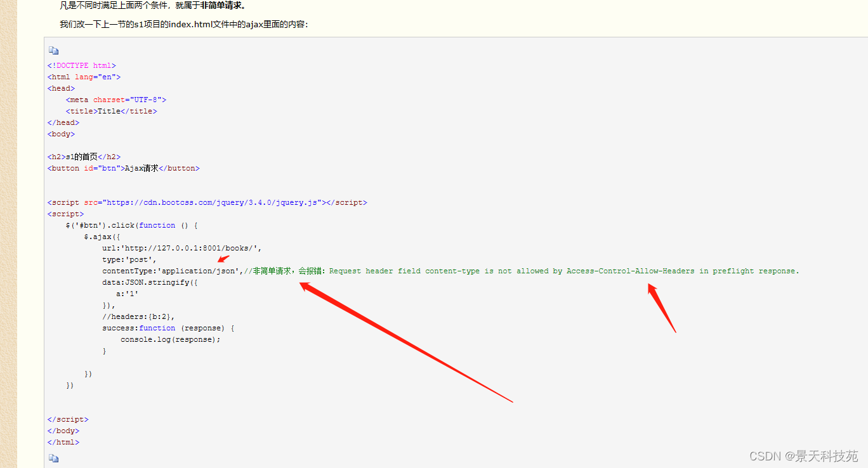The width and height of the screenshot is (868, 468).
Task: Click the <title>Title</title> line
Action: 111,111
